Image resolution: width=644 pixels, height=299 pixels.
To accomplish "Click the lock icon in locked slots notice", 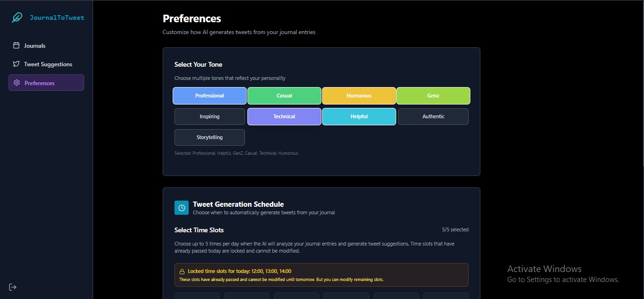I will pos(182,272).
